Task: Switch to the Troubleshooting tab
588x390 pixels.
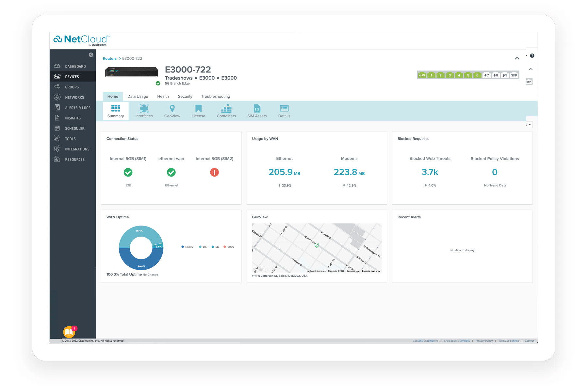Action: click(x=216, y=96)
